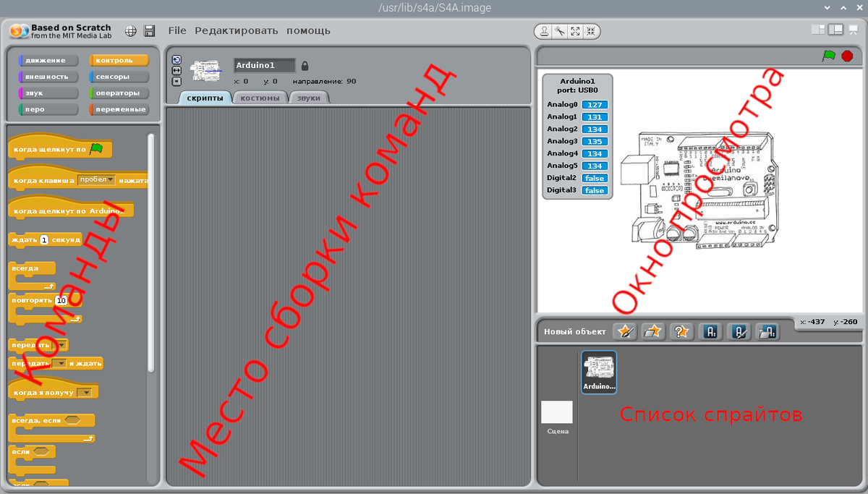Click the Analog1 value 131
This screenshot has width=868, height=494.
pos(595,117)
